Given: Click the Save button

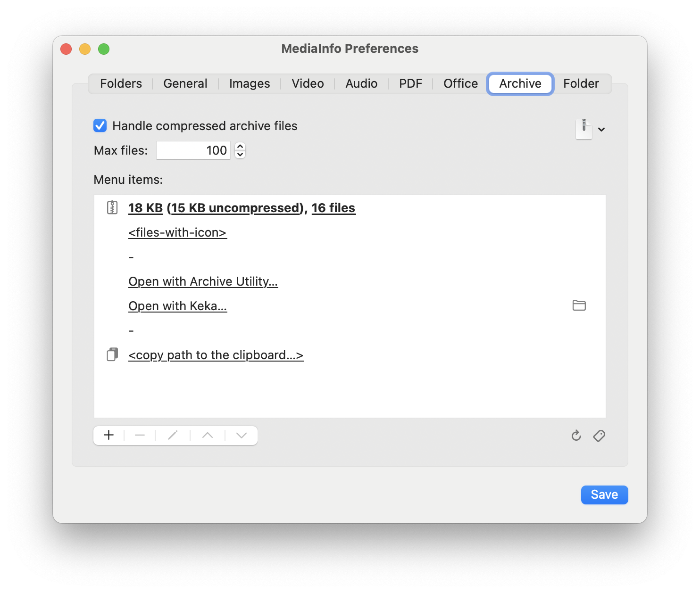Looking at the screenshot, I should (604, 494).
